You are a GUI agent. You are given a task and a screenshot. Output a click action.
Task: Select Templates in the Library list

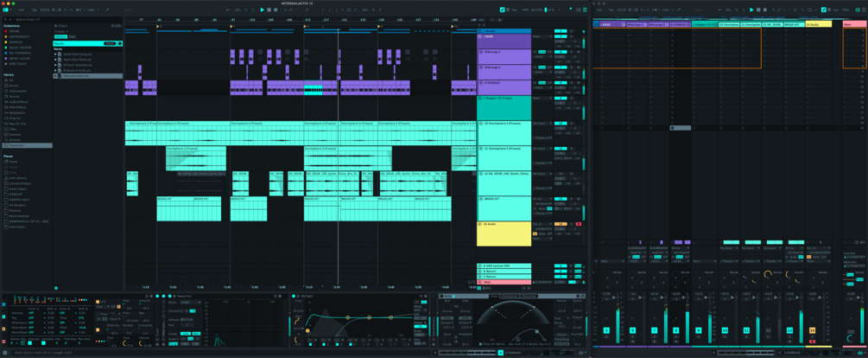point(28,146)
